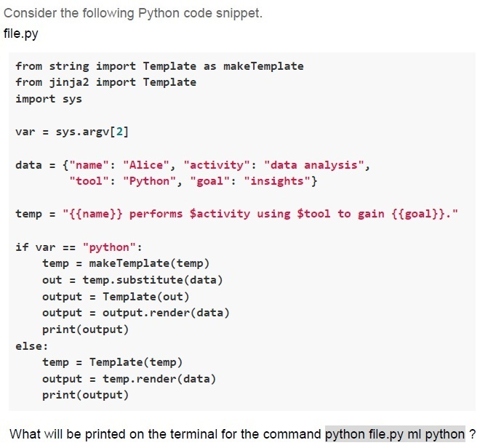
Task: Click the file.py filename label
Action: (x=21, y=33)
